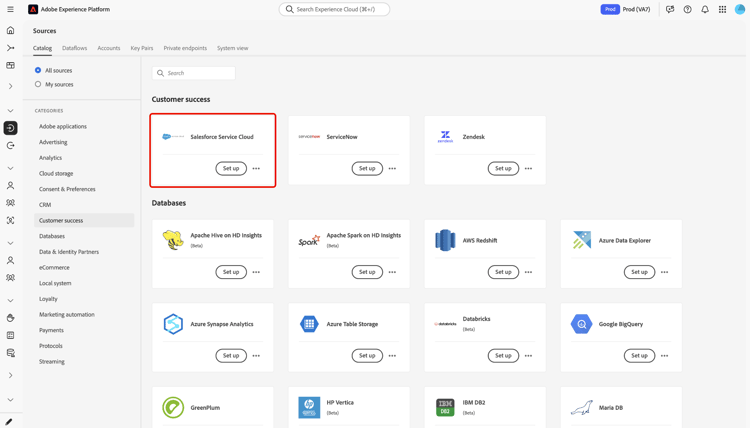750x428 pixels.
Task: Set up the Zendesk source
Action: click(503, 168)
